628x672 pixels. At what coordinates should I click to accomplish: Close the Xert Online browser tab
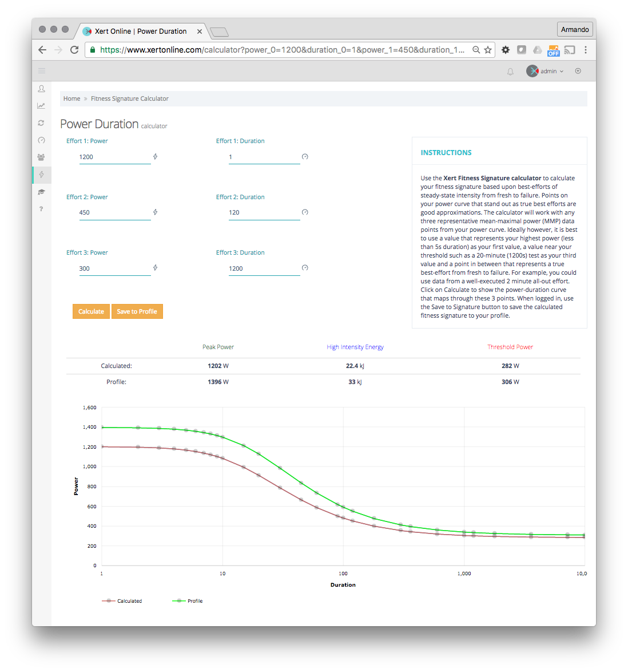coord(199,31)
